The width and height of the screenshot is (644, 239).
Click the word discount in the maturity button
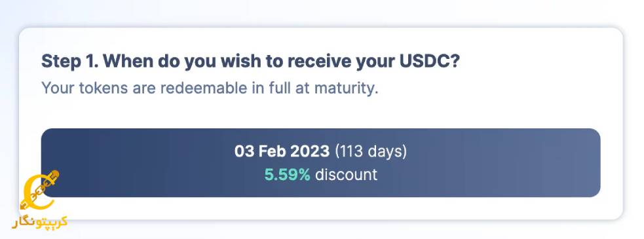[346, 175]
